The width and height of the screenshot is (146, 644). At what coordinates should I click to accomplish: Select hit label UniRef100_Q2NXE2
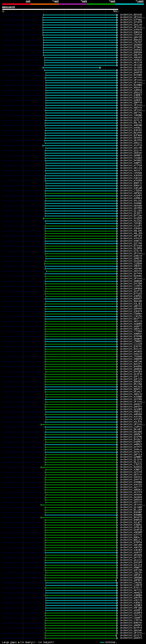[x=131, y=100]
